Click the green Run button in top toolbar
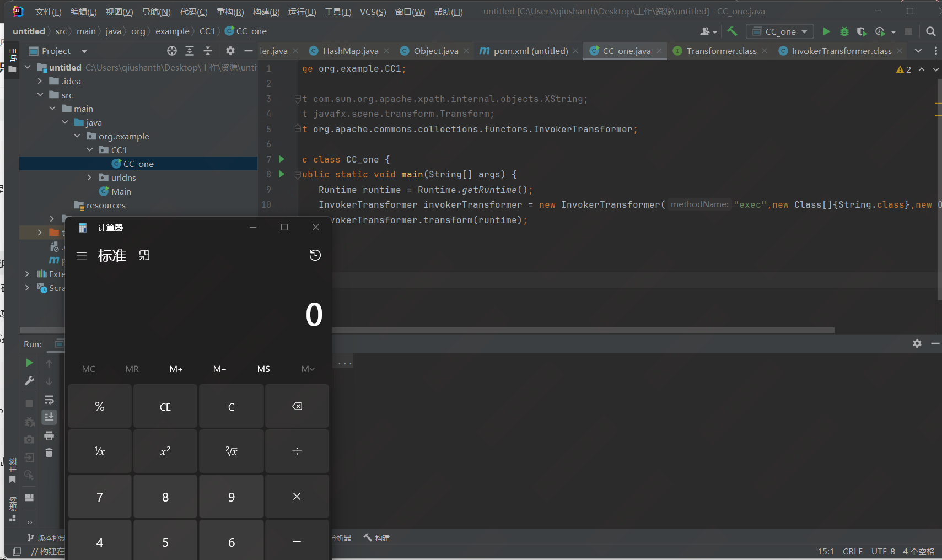942x560 pixels. pos(826,31)
